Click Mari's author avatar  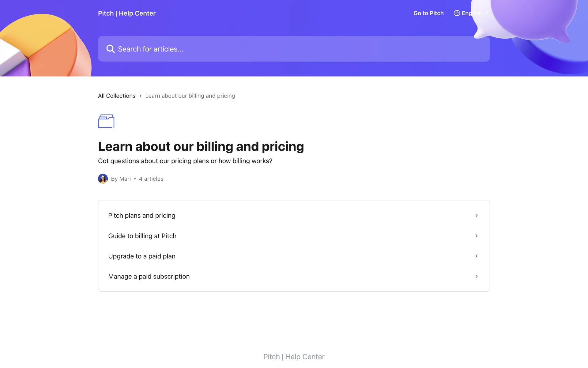[103, 179]
